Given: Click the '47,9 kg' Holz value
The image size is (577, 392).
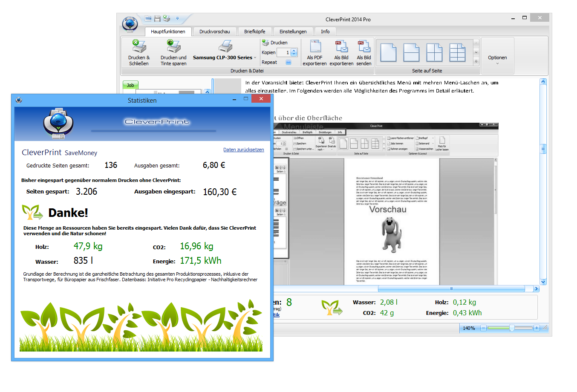Looking at the screenshot, I should click(88, 246).
